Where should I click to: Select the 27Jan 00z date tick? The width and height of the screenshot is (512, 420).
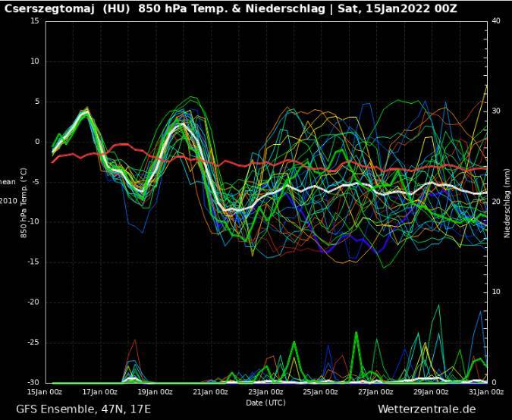pyautogui.click(x=375, y=392)
